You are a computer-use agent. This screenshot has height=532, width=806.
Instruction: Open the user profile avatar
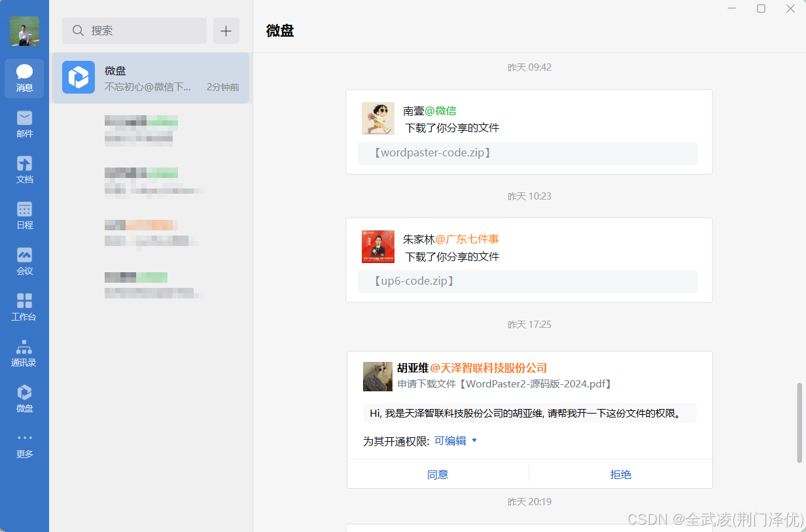24,31
